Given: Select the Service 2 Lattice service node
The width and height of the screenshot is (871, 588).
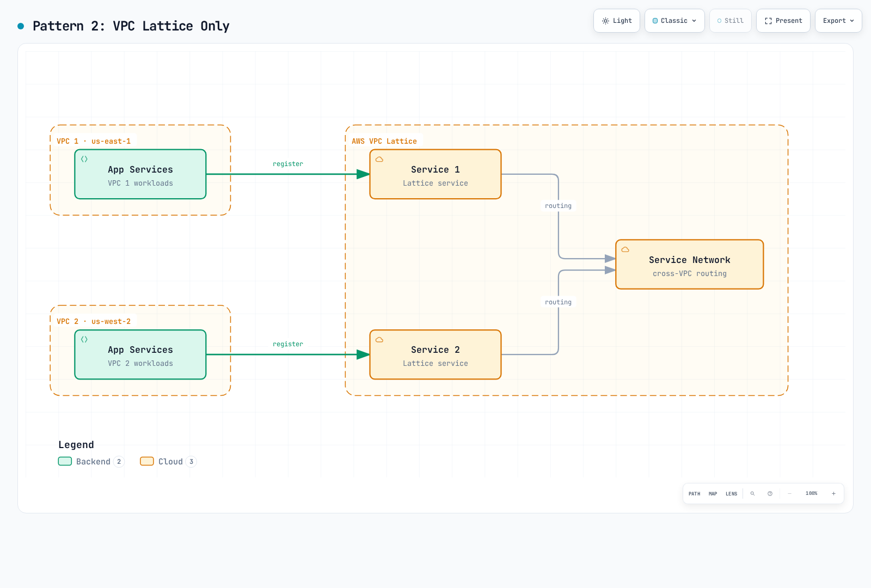Looking at the screenshot, I should [436, 354].
